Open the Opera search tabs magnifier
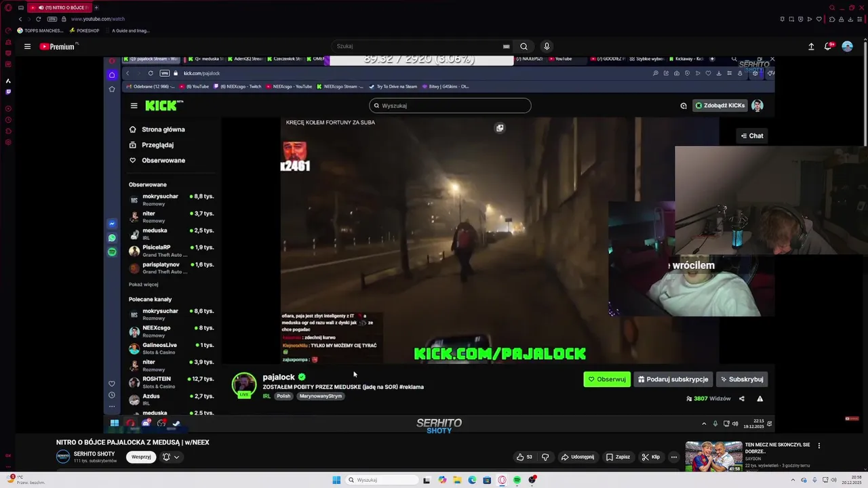The image size is (868, 488). coord(832,7)
